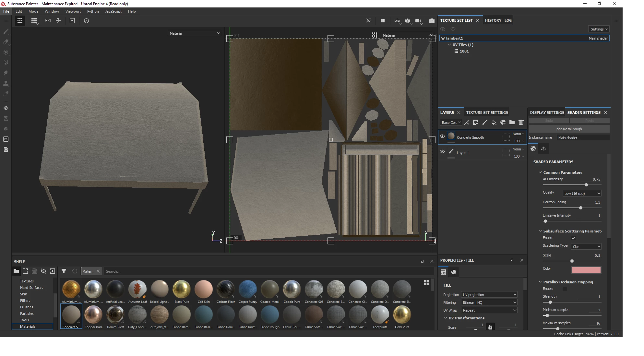Enable Parallax Occlusion Mapping checkbox
The width and height of the screenshot is (644, 356).
point(565,289)
